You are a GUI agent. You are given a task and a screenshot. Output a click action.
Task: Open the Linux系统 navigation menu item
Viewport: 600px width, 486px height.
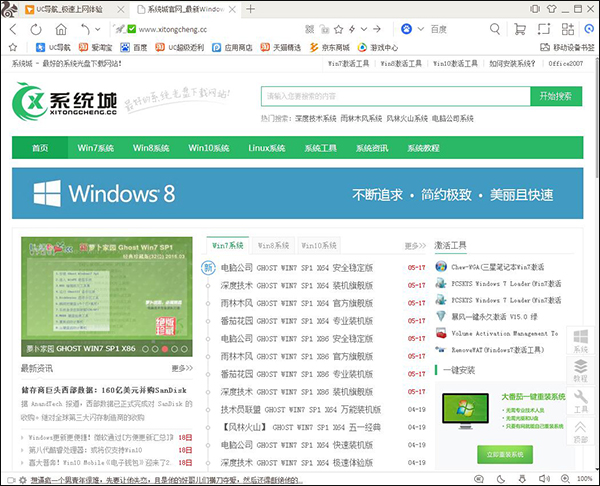(267, 148)
